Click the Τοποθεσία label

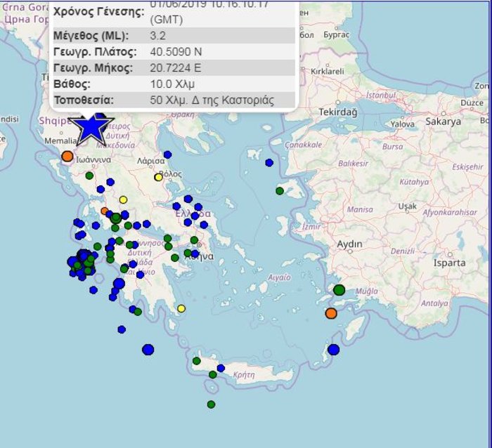(x=84, y=100)
